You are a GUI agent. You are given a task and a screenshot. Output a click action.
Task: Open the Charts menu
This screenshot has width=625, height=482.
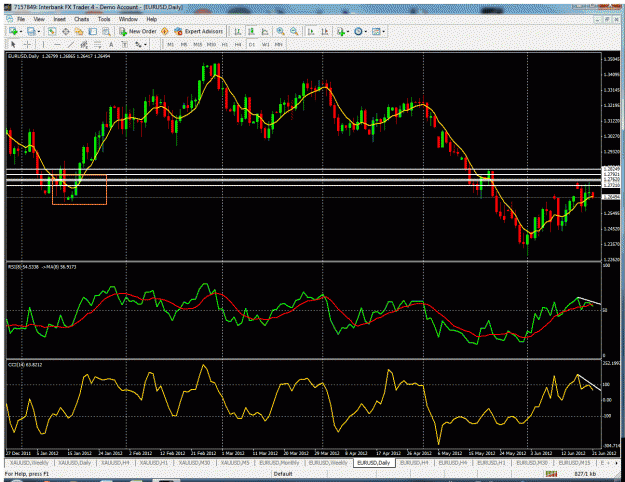[x=81, y=19]
